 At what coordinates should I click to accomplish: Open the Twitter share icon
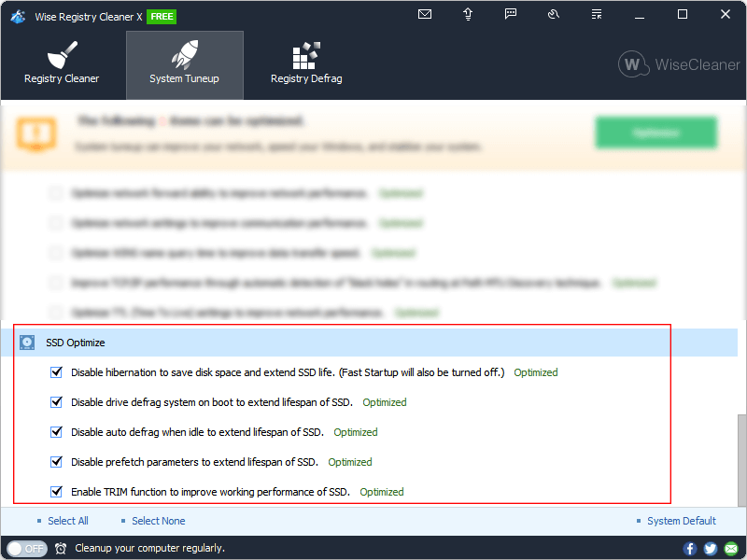711,549
